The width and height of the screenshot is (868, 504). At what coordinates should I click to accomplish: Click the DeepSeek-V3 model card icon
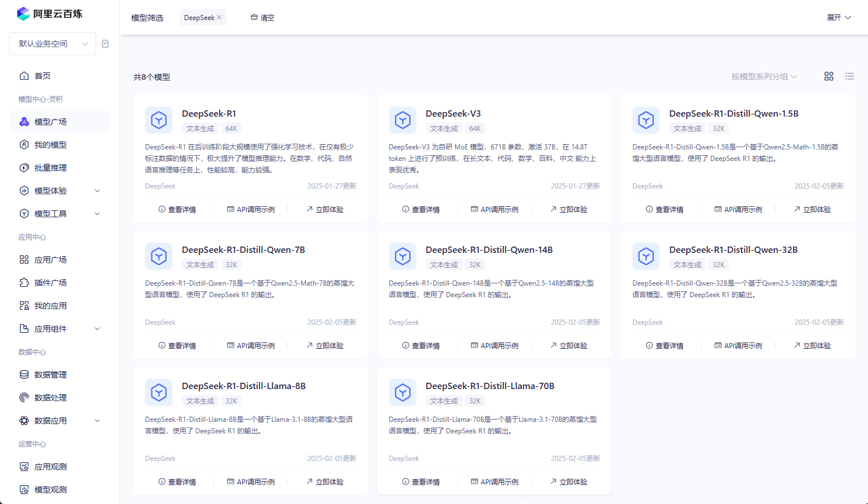coord(403,120)
